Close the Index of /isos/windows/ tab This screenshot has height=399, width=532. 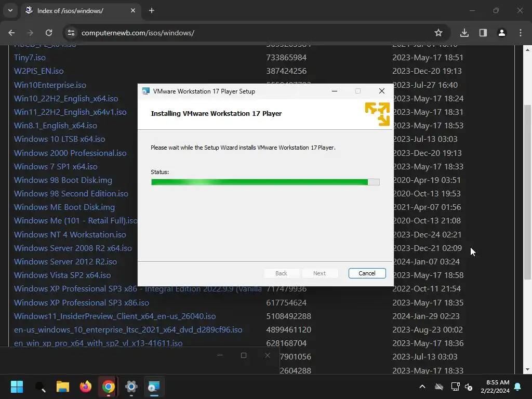click(x=133, y=10)
